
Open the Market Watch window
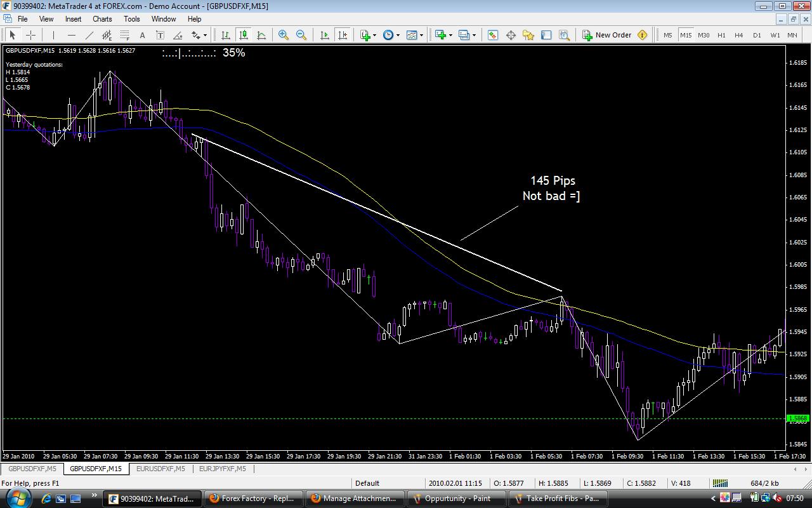click(493, 35)
